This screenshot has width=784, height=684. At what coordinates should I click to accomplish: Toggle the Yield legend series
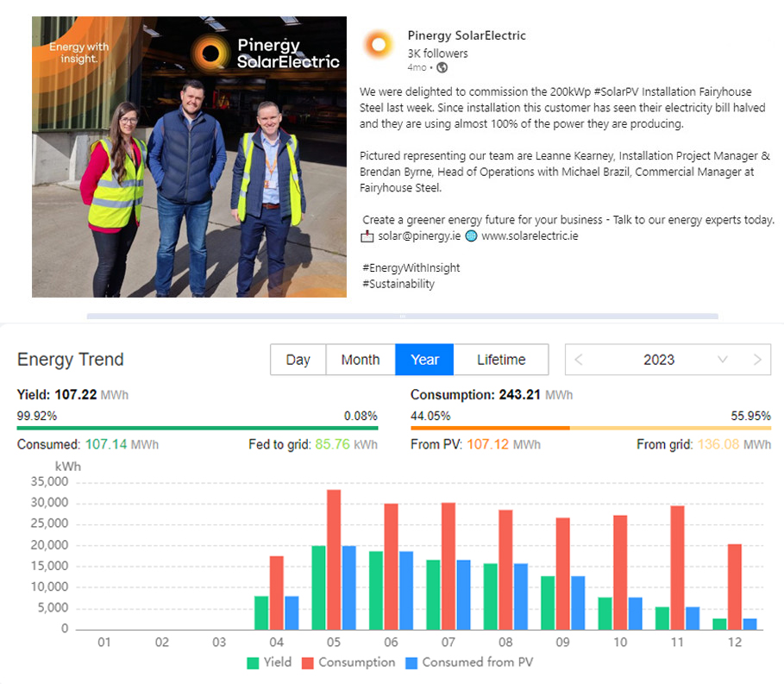[269, 662]
